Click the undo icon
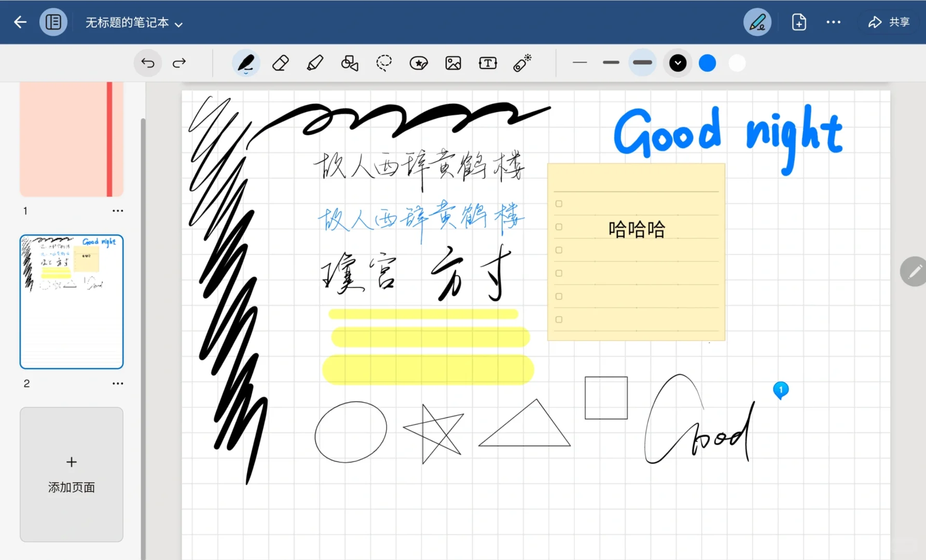This screenshot has width=926, height=560. (x=147, y=63)
